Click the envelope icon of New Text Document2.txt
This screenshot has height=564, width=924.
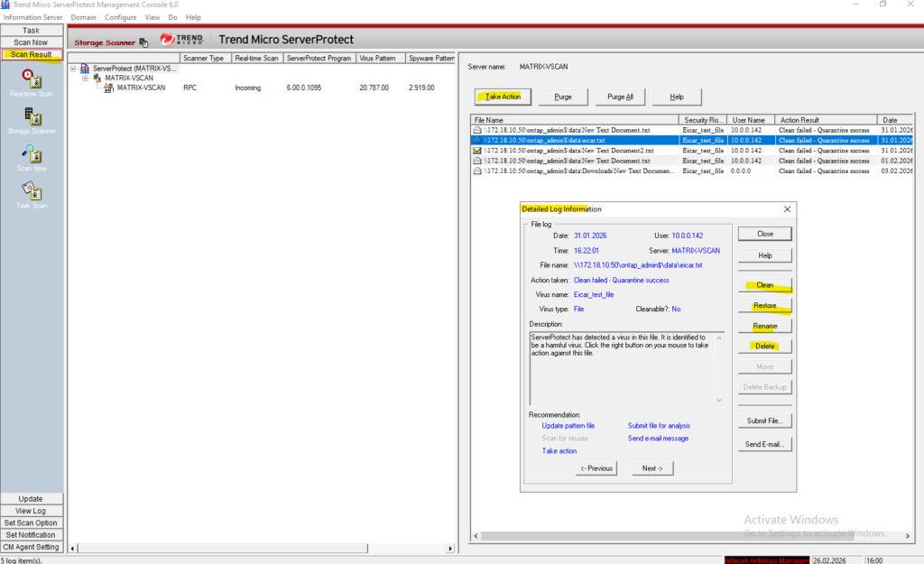tap(477, 151)
